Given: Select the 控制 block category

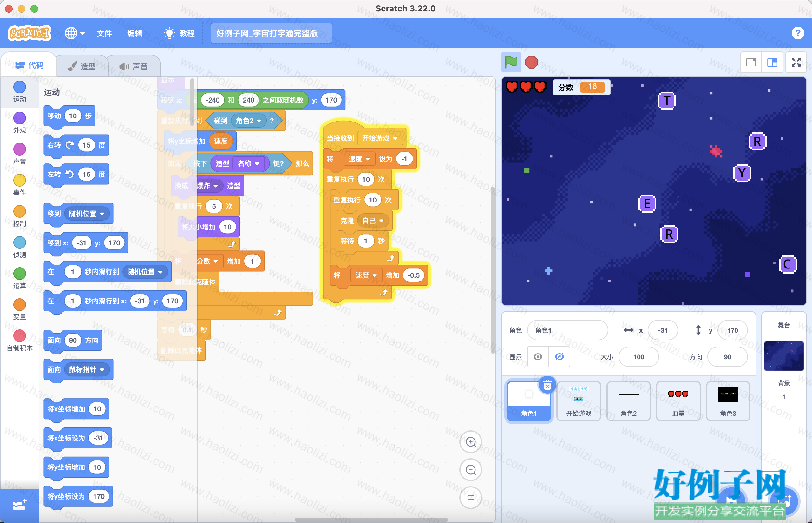Looking at the screenshot, I should 20,216.
